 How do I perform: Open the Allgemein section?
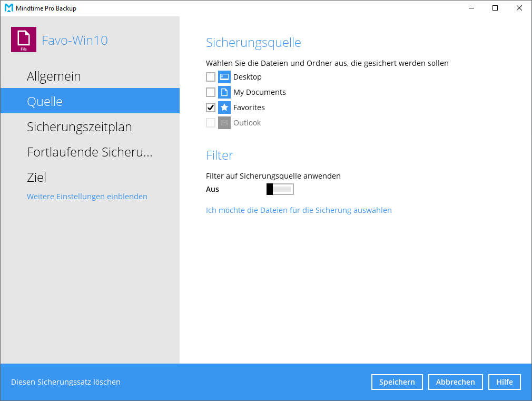pos(90,76)
